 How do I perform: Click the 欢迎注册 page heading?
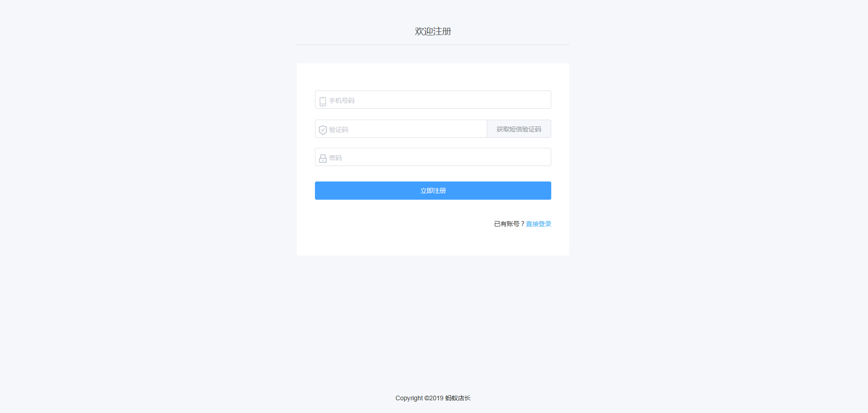point(433,31)
